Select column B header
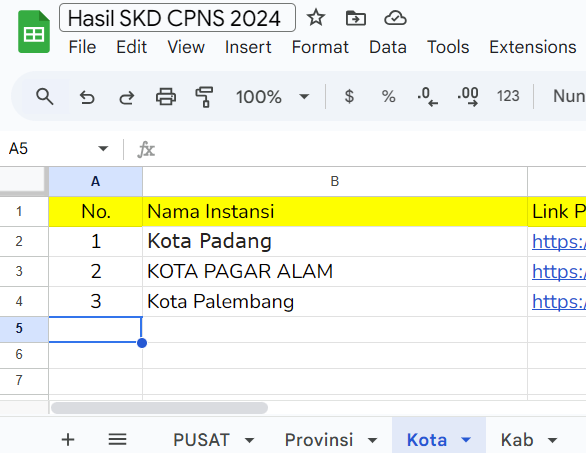 [x=335, y=182]
